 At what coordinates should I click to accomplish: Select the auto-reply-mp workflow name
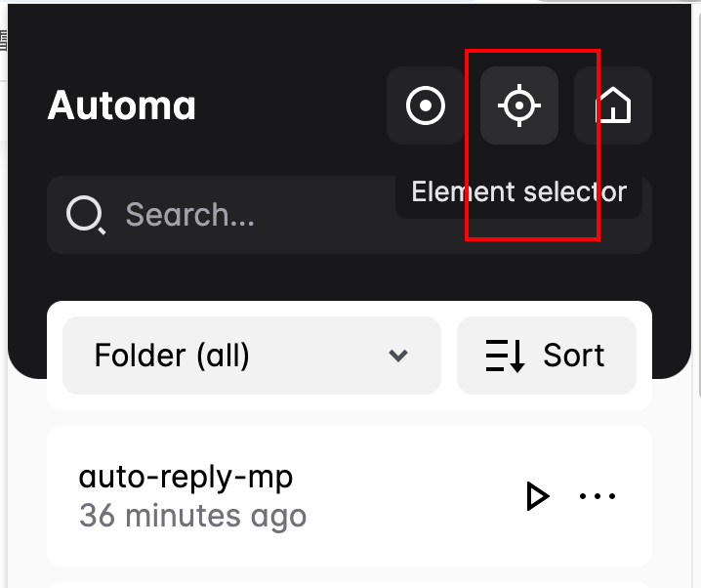186,478
